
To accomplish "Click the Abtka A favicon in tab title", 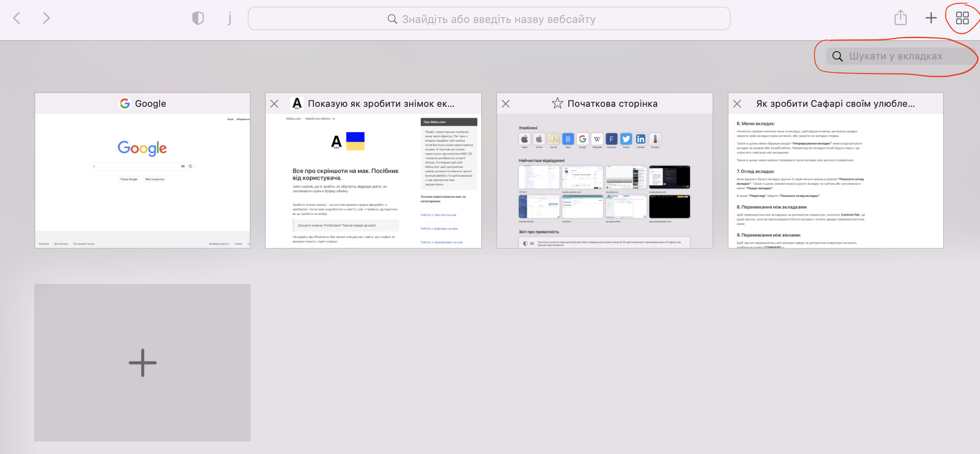I will coord(297,103).
